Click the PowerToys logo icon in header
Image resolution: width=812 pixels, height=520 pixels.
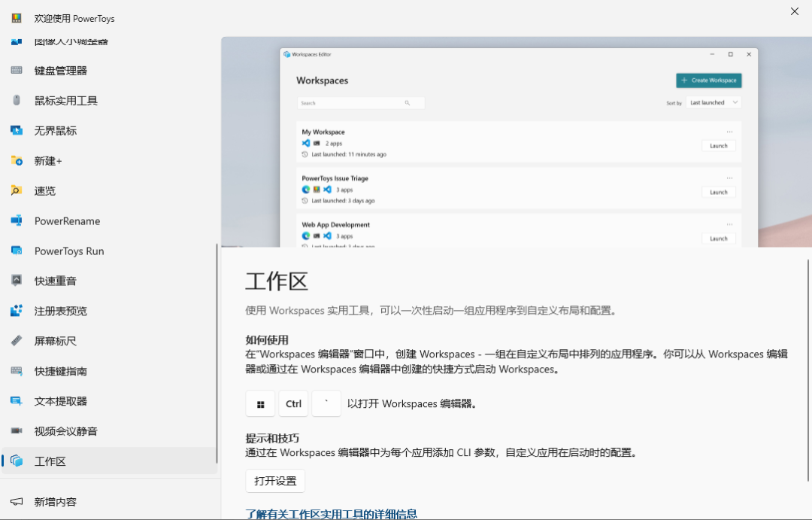(17, 19)
